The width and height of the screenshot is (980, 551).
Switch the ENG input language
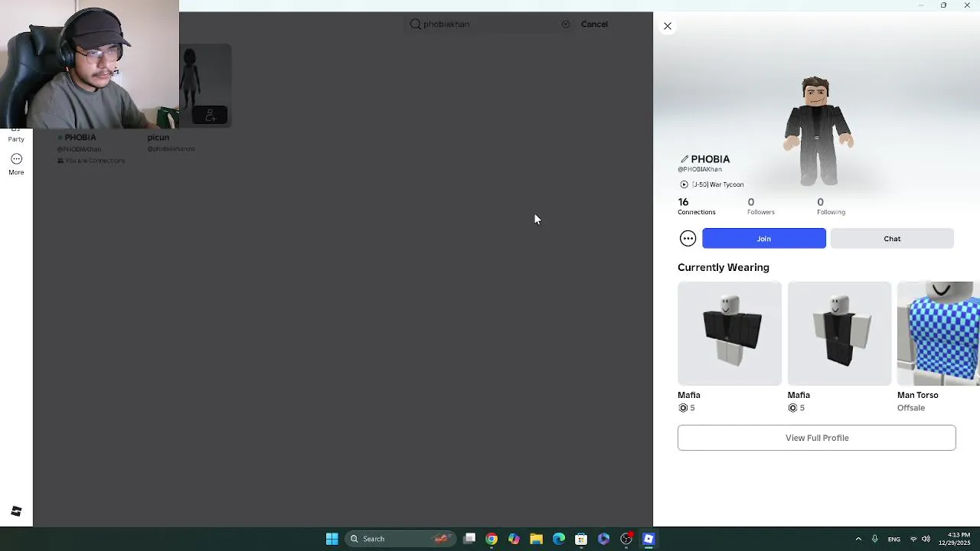894,539
